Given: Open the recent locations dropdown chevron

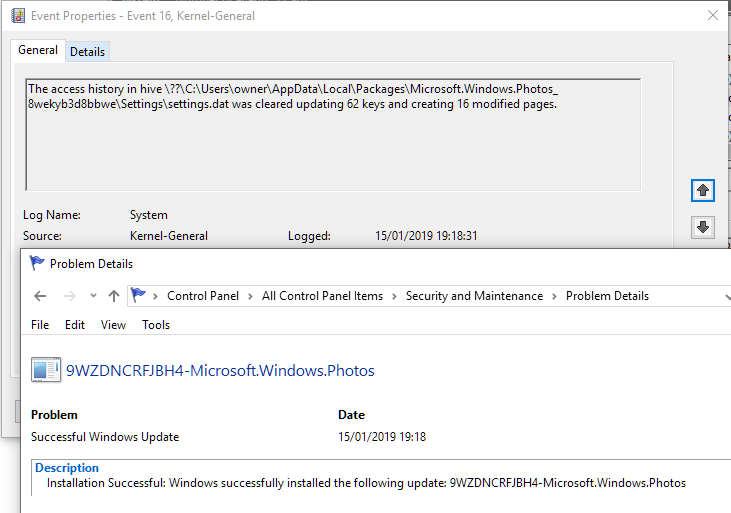Looking at the screenshot, I should click(93, 296).
